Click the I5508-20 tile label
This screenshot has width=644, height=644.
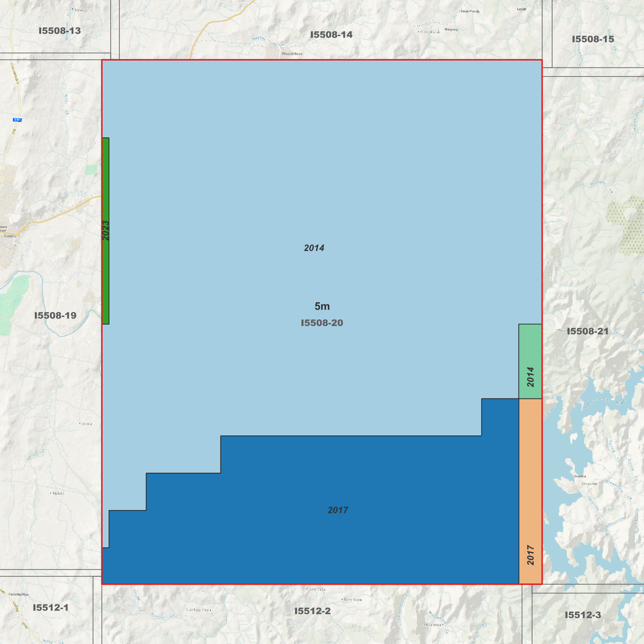click(x=322, y=323)
